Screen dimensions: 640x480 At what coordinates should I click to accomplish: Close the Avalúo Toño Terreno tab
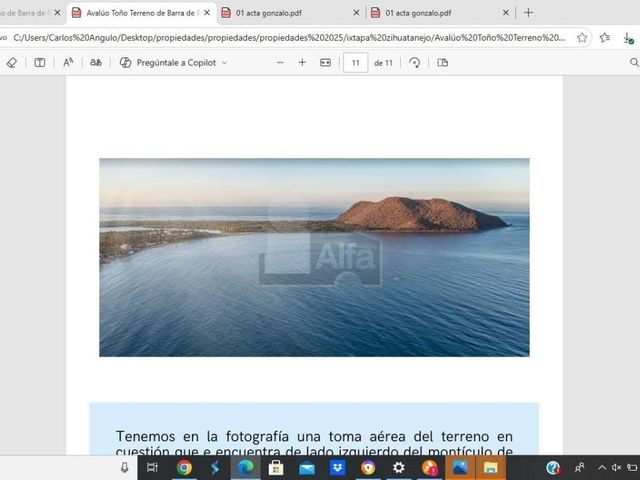click(x=207, y=13)
